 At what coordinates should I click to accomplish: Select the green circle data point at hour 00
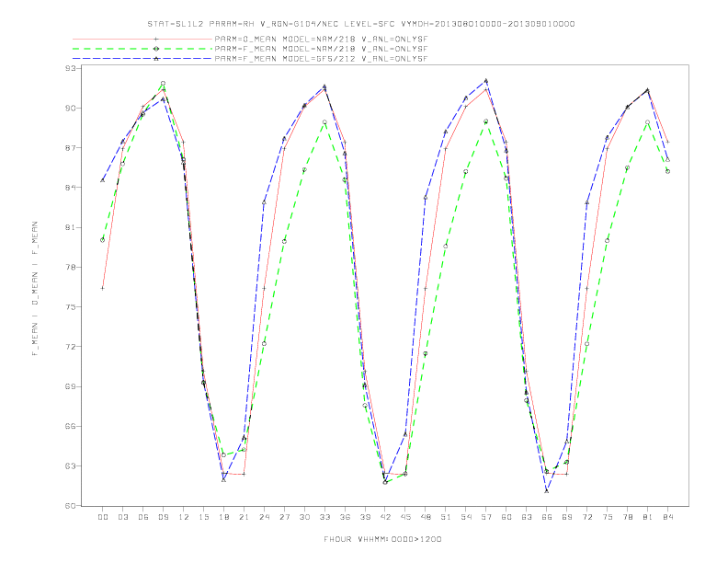tap(103, 240)
